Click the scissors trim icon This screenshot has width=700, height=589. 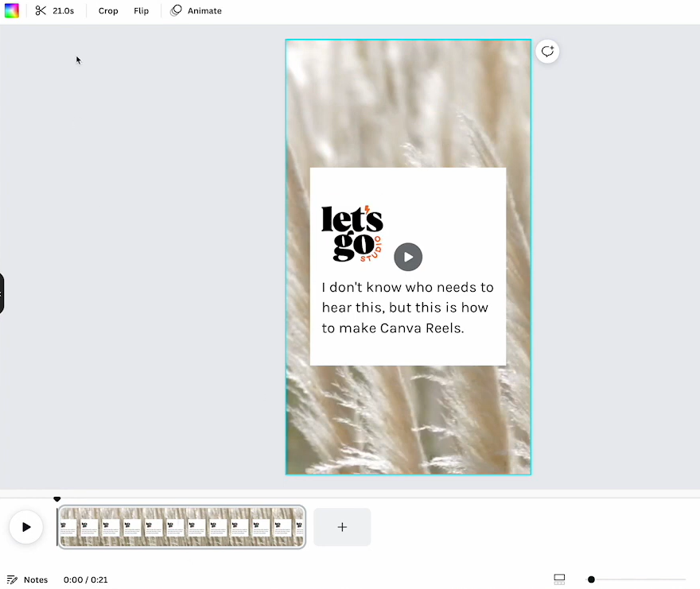(41, 11)
